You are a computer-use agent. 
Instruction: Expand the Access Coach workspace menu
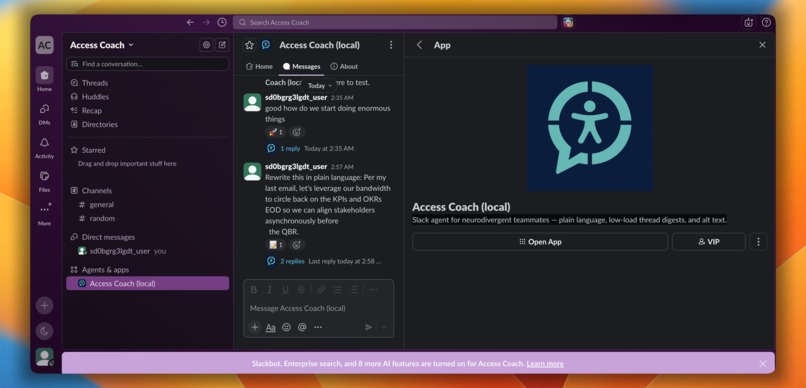coord(102,45)
